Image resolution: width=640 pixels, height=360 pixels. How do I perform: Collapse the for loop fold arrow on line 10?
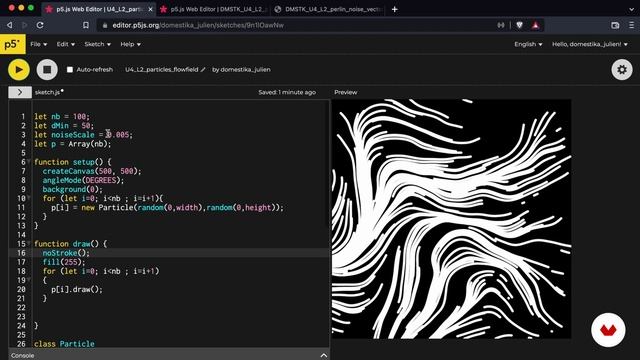click(29, 198)
